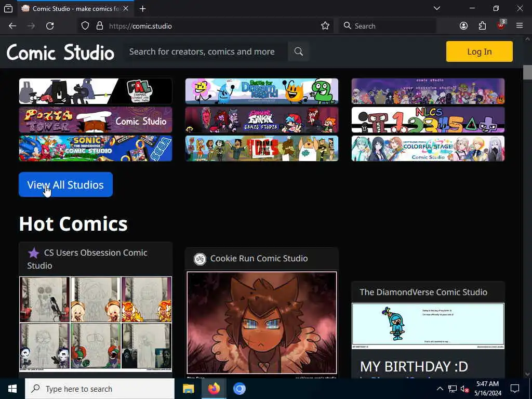
Task: Bookmark this page with the star icon
Action: (325, 26)
